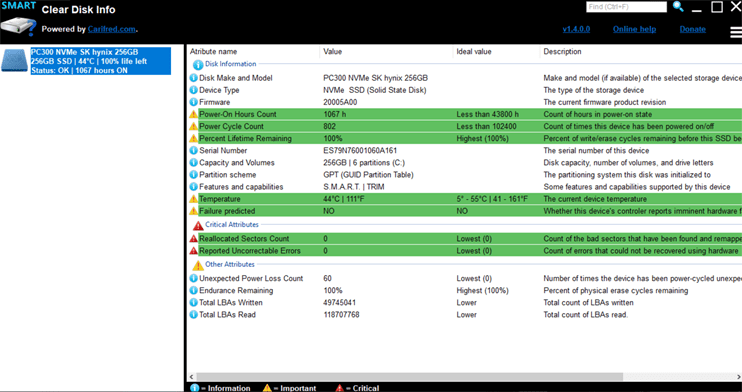Click the 44°C | 111°F temperature value
The height and width of the screenshot is (392, 742).
[344, 199]
